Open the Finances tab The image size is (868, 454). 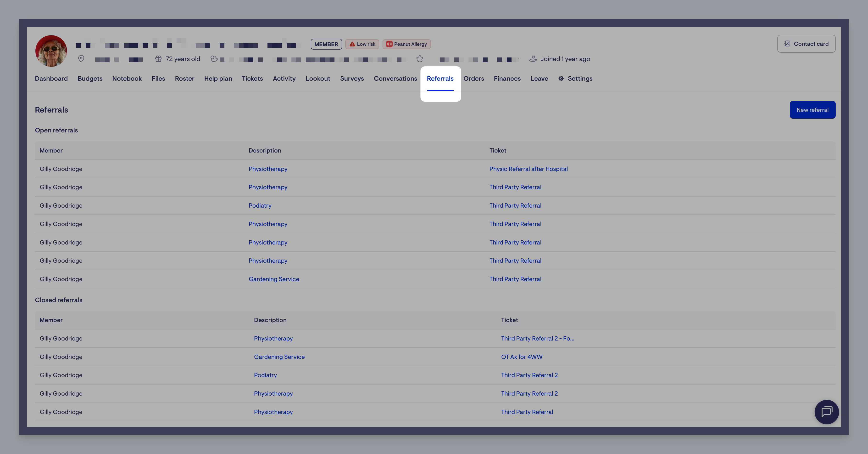507,79
